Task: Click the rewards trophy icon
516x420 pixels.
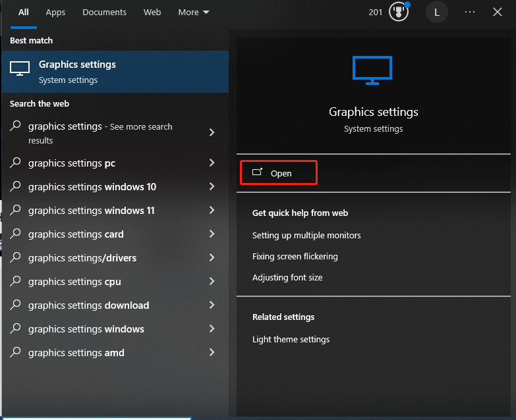Action: point(399,12)
